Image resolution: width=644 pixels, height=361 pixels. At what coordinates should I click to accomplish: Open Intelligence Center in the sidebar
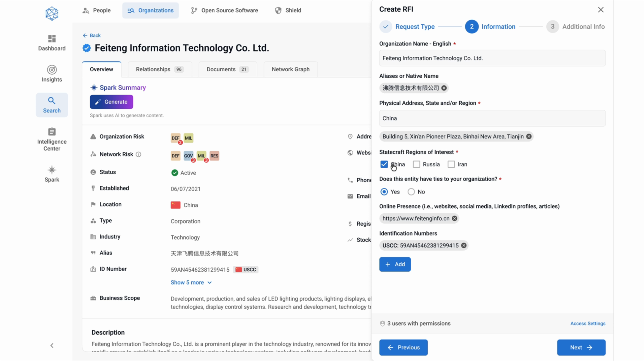[x=52, y=139]
